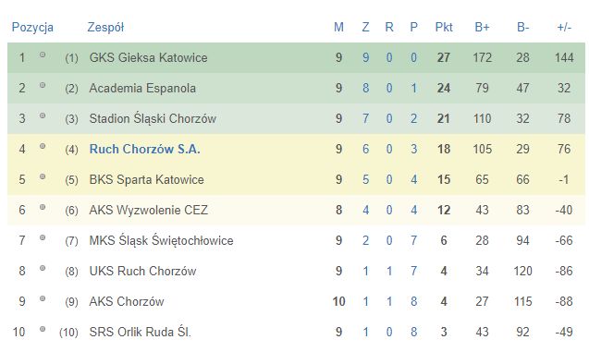Open the 9 wins link for GKS Gieksa Katowice
This screenshot has height=364, width=589.
(x=365, y=57)
